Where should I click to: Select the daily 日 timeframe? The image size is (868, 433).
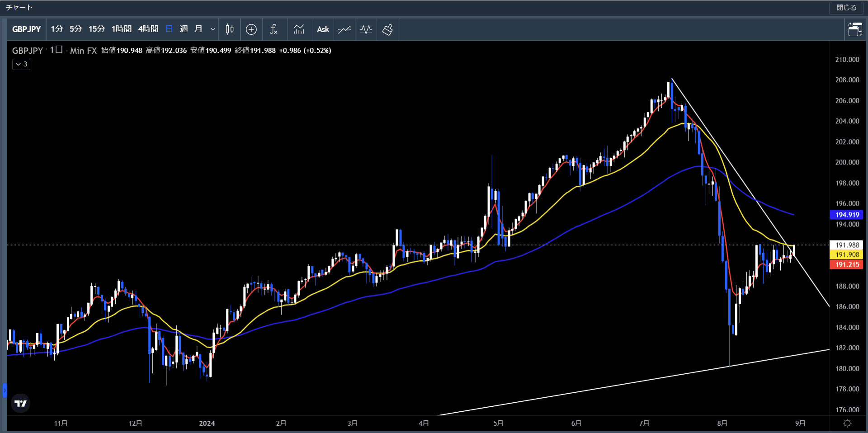169,29
